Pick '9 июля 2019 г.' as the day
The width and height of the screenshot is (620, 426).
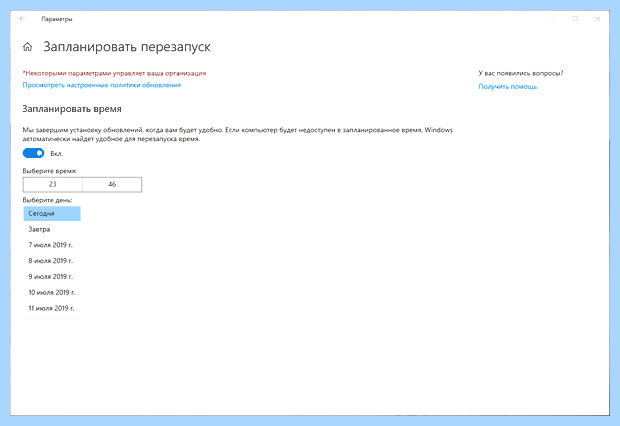52,277
